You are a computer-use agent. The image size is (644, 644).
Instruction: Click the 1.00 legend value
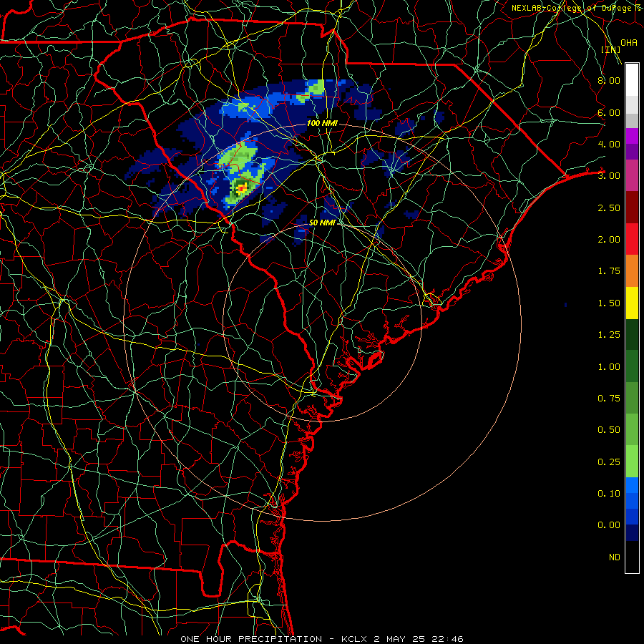pos(609,367)
